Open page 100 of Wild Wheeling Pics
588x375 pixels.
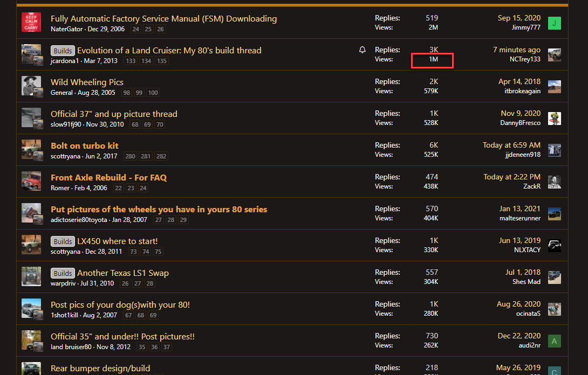[x=153, y=93]
